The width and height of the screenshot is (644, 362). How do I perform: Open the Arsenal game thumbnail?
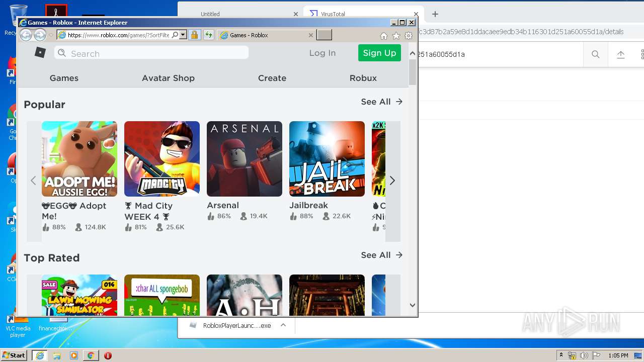click(x=245, y=159)
